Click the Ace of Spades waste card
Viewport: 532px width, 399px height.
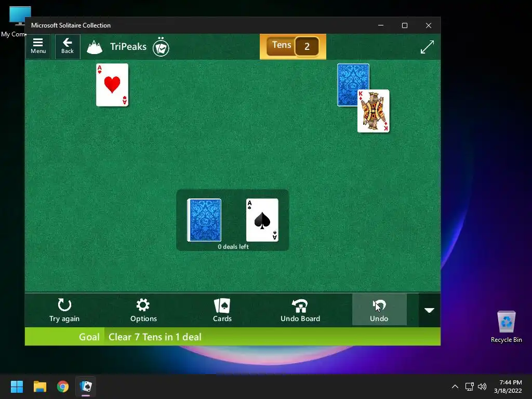click(262, 220)
